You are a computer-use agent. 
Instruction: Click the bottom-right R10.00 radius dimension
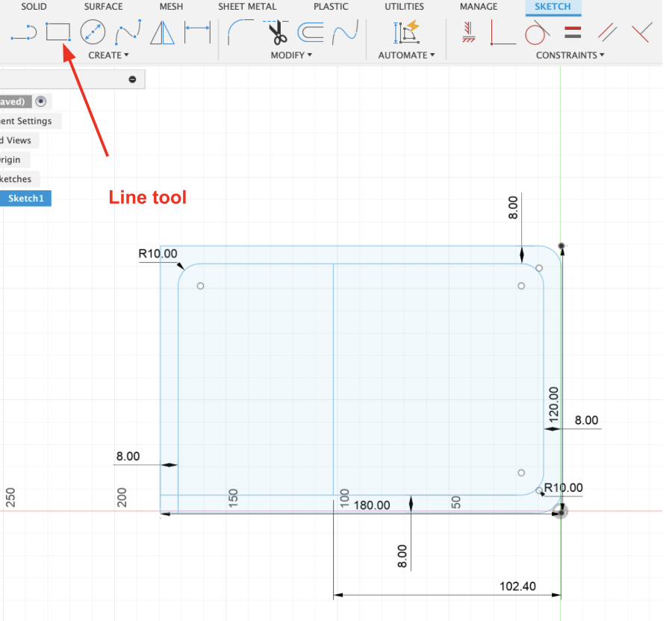tap(563, 488)
